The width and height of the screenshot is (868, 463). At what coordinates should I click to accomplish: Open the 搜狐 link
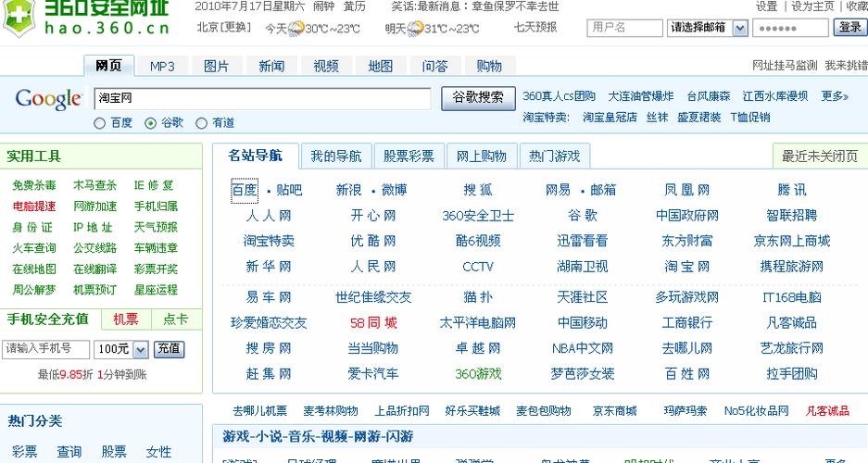coord(478,190)
